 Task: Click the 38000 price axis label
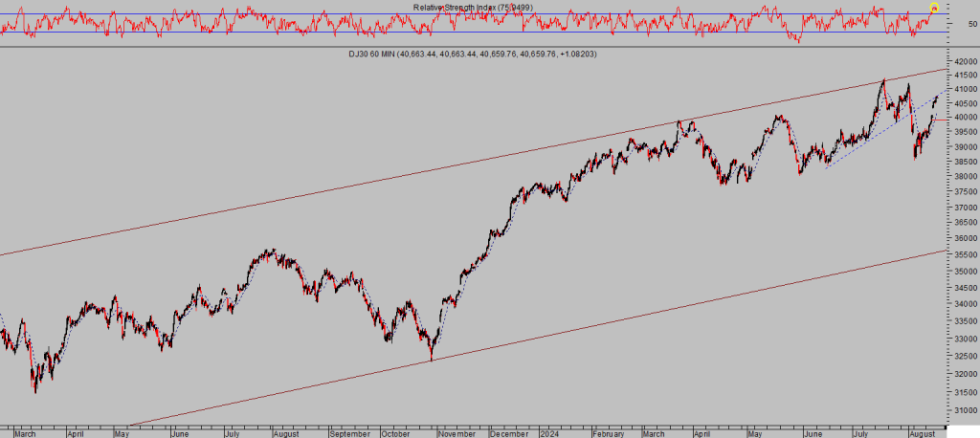965,177
